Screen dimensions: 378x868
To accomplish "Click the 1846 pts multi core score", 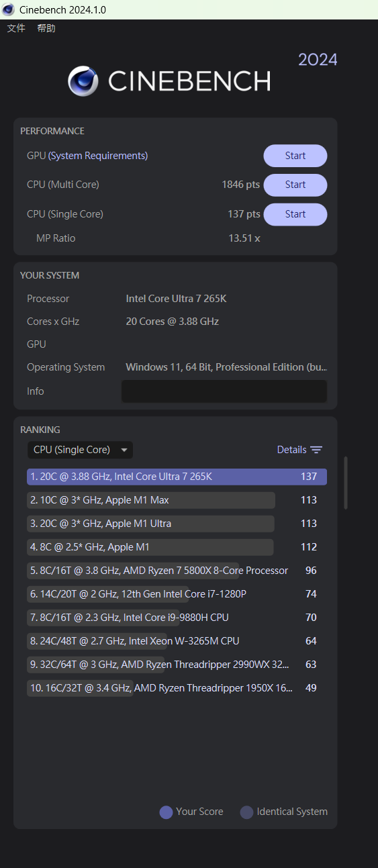I will (x=241, y=185).
